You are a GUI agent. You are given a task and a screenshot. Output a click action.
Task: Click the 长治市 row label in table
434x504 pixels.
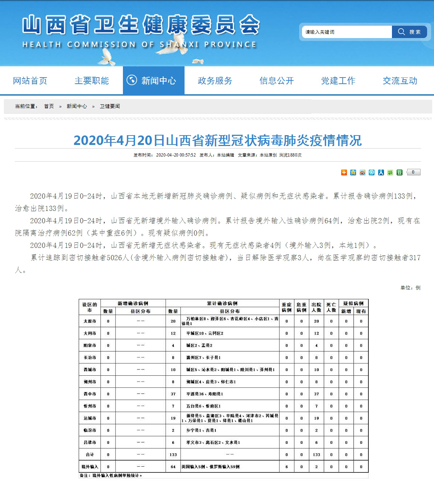(x=90, y=358)
